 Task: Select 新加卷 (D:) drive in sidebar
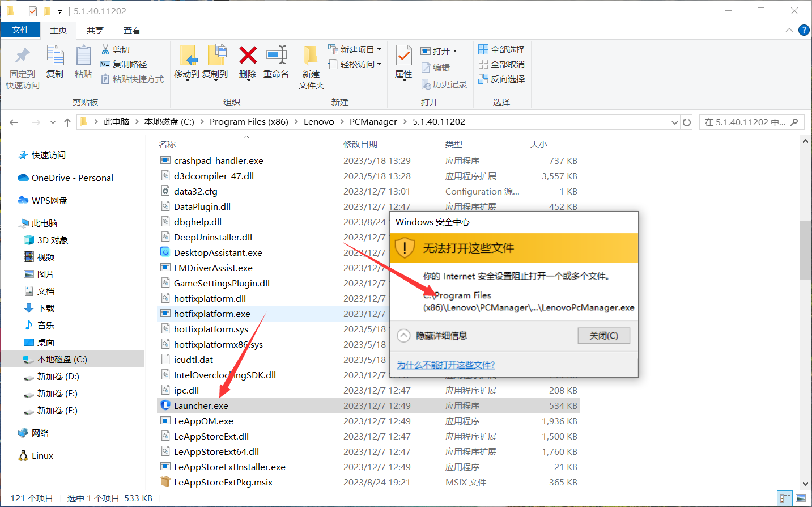52,376
